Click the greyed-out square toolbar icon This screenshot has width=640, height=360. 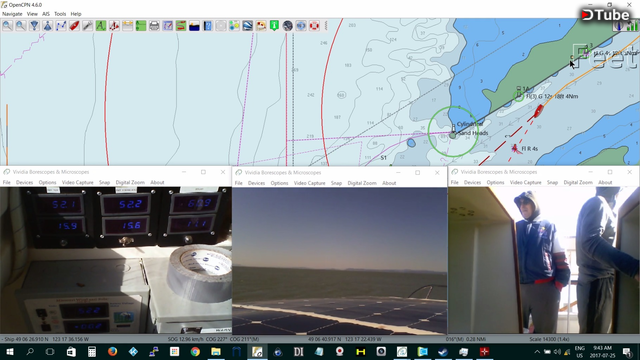[221, 26]
